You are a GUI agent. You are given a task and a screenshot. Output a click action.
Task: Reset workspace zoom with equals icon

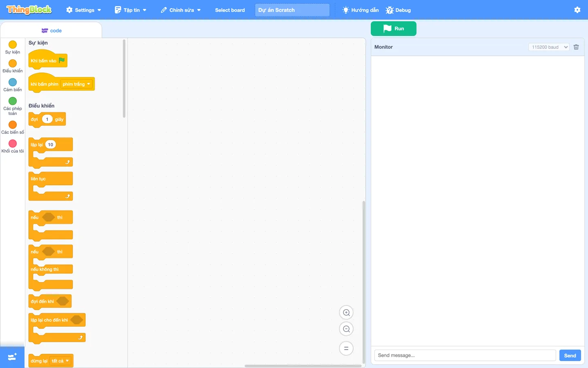pos(346,348)
